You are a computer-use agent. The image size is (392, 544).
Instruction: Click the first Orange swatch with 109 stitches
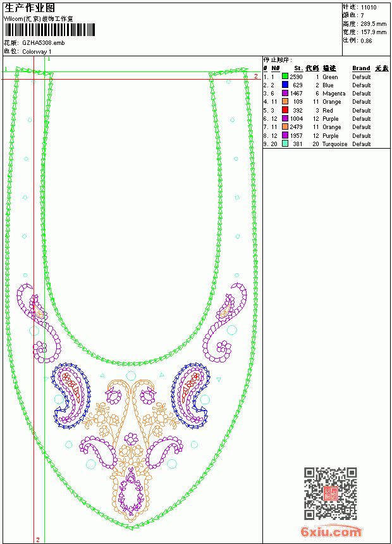[285, 101]
